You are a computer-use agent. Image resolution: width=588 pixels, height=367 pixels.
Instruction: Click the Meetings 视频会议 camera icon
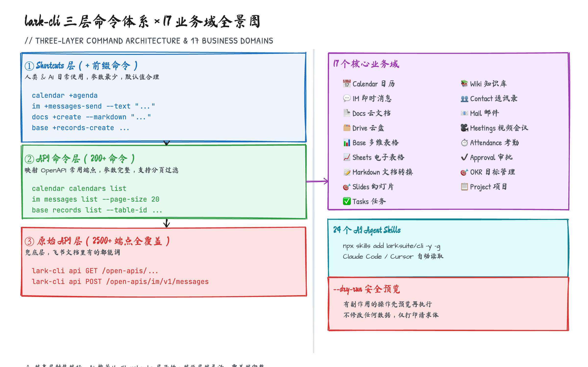click(x=464, y=128)
